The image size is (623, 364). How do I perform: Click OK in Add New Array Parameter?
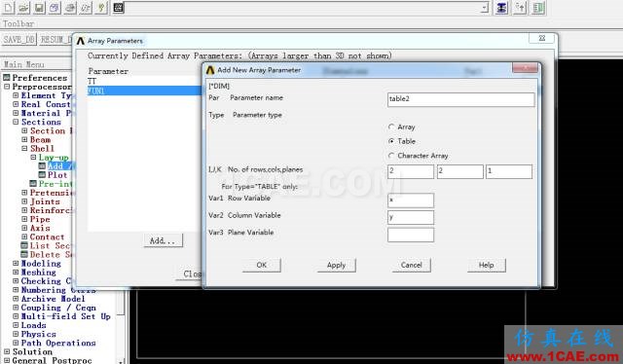click(262, 265)
